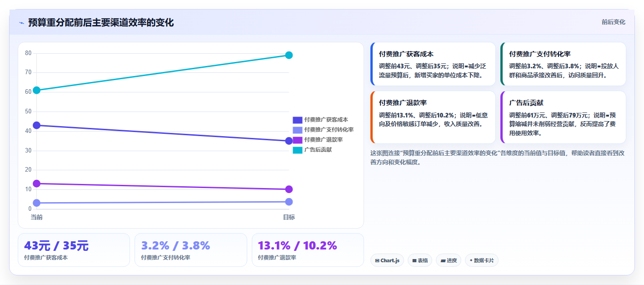Image resolution: width=644 pixels, height=285 pixels.
Task: Click 付费推广获客成本 caption under 43元 / 35元
Action: coord(46,258)
